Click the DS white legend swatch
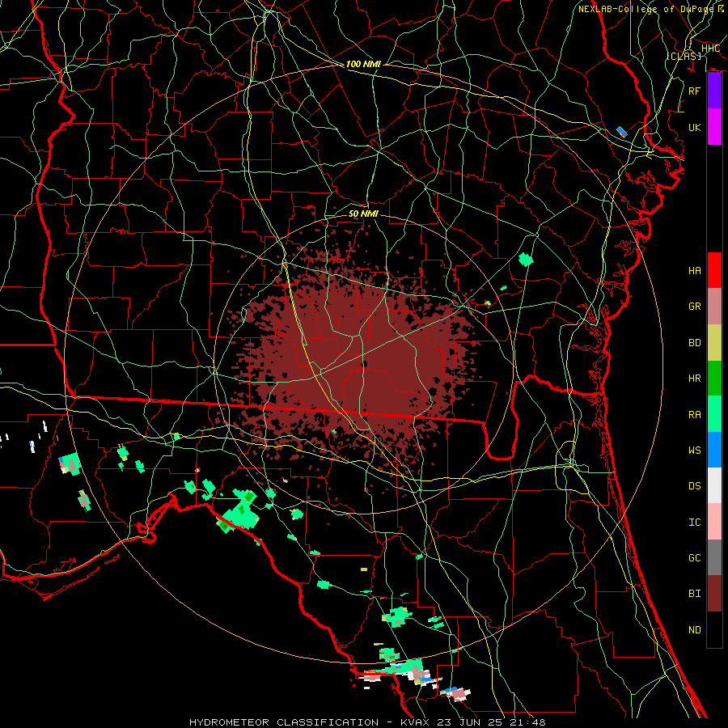This screenshot has height=728, width=728. pos(714,485)
